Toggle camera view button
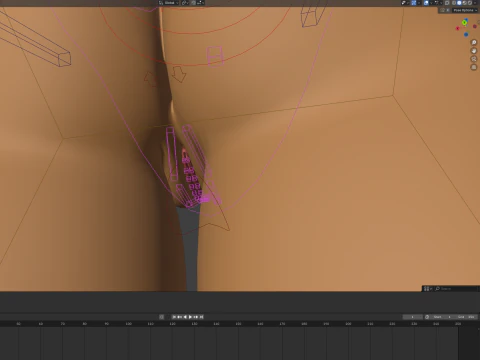The height and width of the screenshot is (360, 480). 474,59
